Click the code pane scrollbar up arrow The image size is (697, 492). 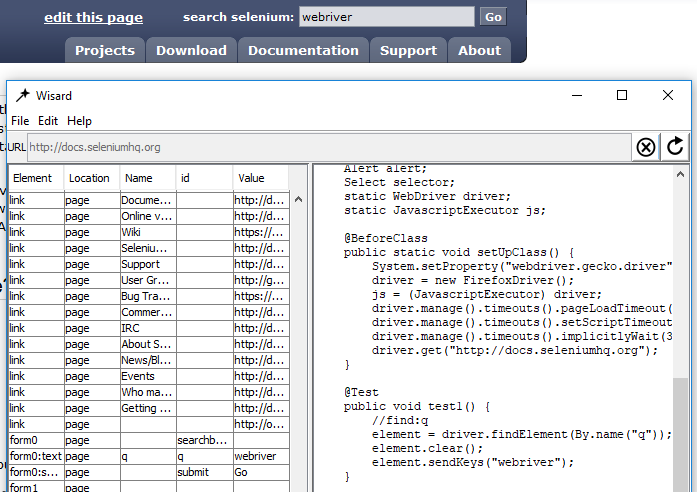point(680,175)
